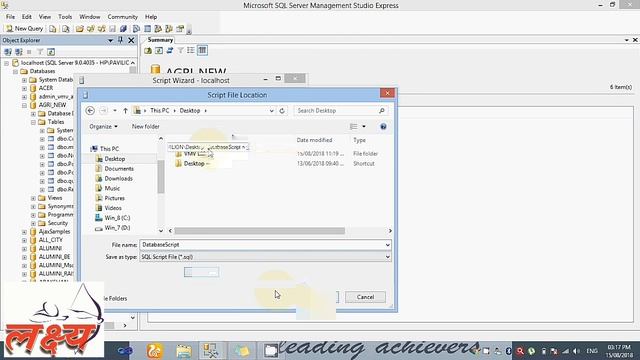Open the address bar previous locations dropdown
The height and width of the screenshot is (360, 640).
click(x=271, y=111)
